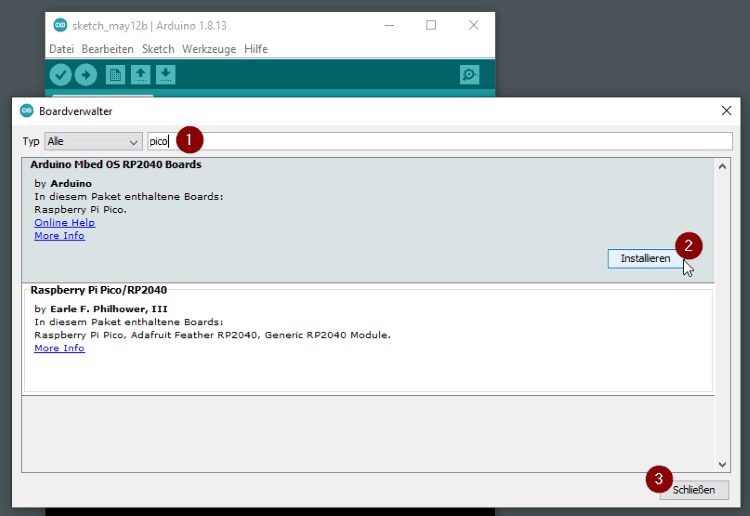
Task: Open the Typ dropdown set to Alle
Action: click(x=93, y=142)
